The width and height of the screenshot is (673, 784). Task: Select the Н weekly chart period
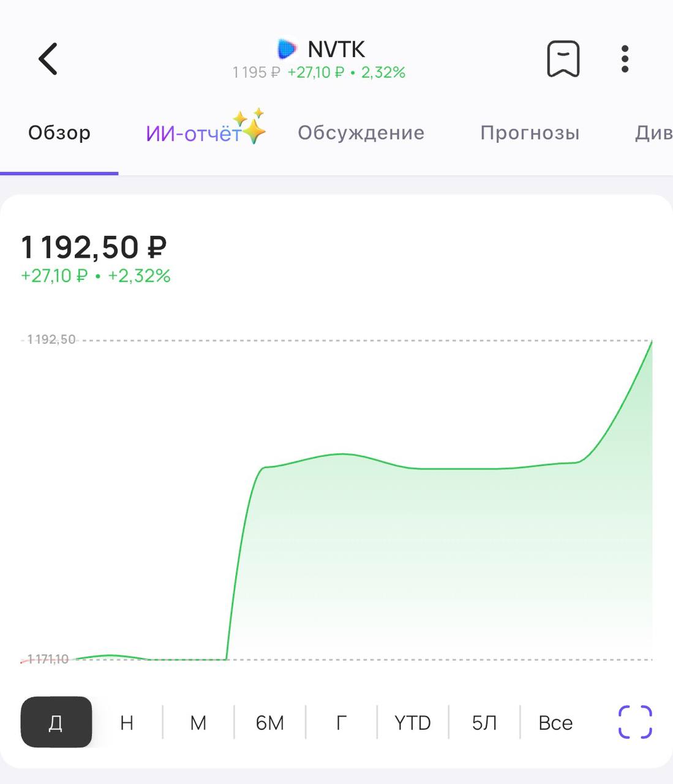pyautogui.click(x=127, y=723)
